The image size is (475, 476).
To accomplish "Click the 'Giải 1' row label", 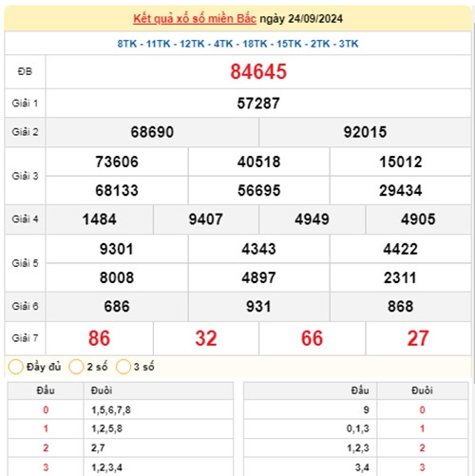I will click(x=25, y=104).
